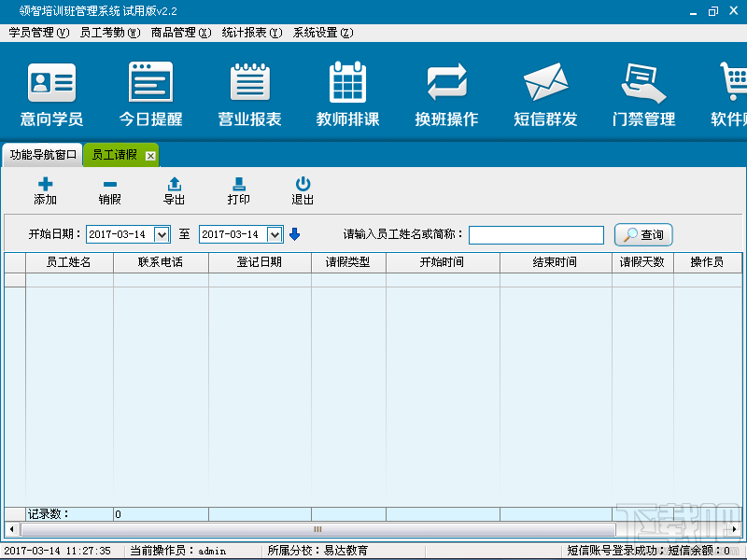Open the shopping cart 软件 icon

point(730,94)
